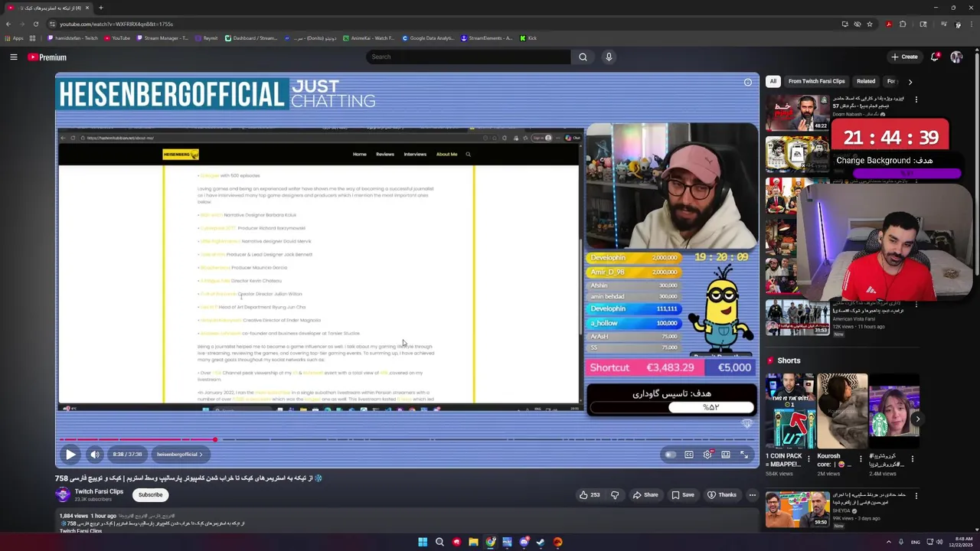
Task: Share the video
Action: [x=645, y=495]
